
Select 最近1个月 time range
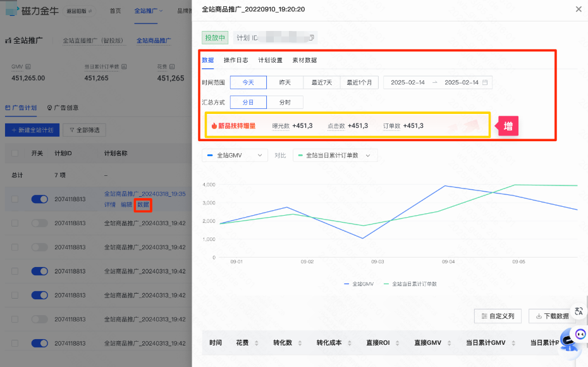click(359, 82)
